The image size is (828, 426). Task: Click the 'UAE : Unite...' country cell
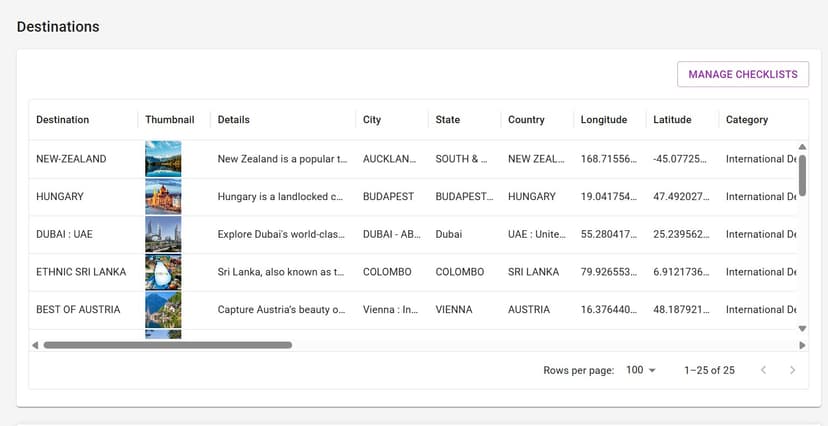537,234
